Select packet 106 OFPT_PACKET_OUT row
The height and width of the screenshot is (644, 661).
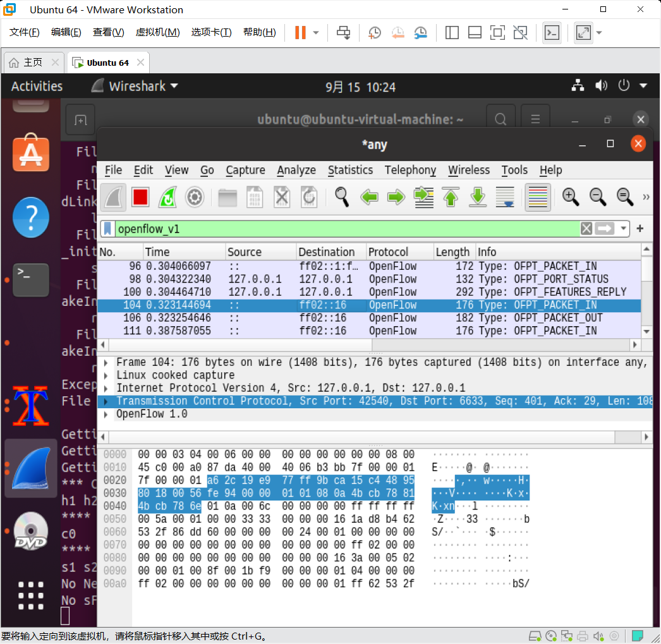369,318
